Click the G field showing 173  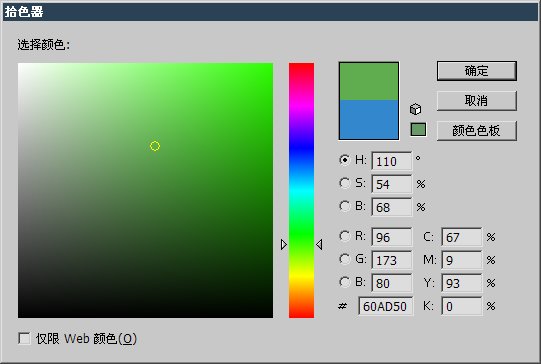(x=392, y=260)
